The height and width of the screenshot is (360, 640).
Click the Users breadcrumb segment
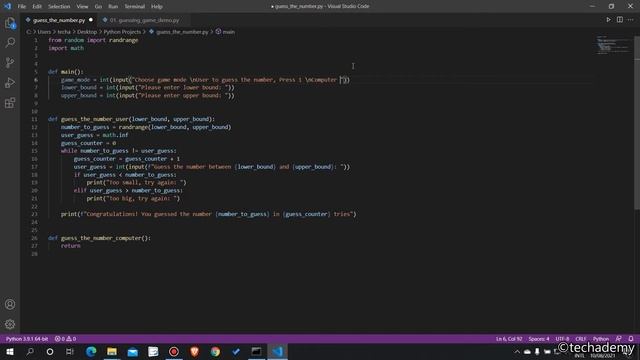click(x=44, y=32)
